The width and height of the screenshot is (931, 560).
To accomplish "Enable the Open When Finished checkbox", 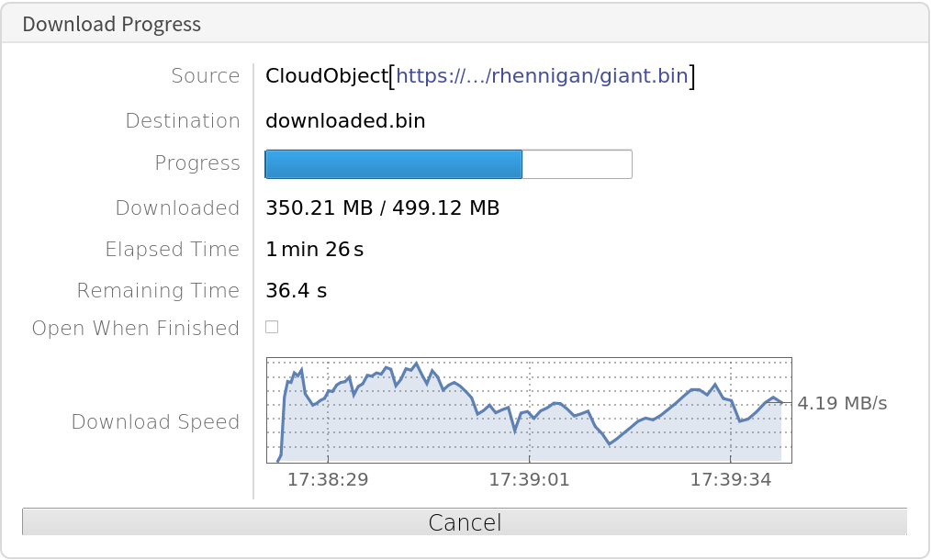I will point(272,327).
